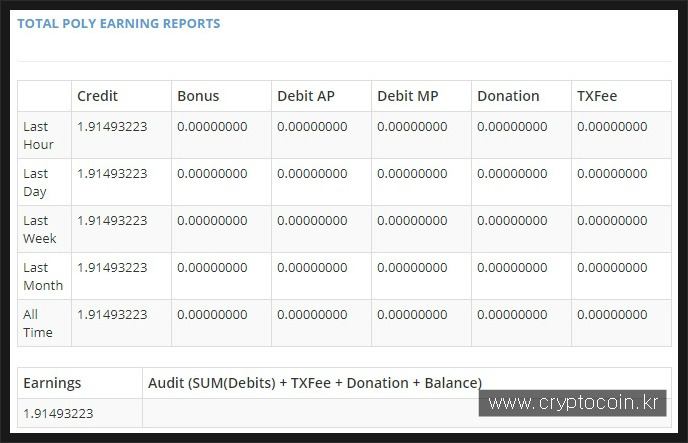The height and width of the screenshot is (443, 688).
Task: Select the Bonus column header
Action: [198, 96]
